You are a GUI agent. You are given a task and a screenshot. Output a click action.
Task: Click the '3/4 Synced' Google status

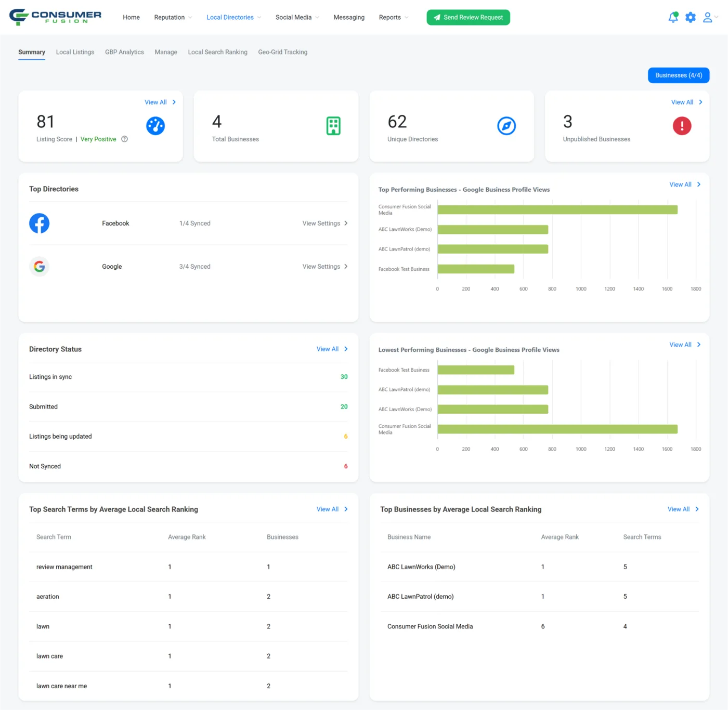[195, 267]
